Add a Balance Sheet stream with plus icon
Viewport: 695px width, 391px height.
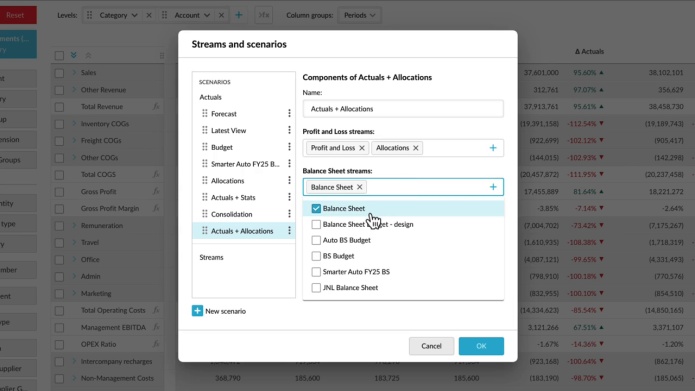pyautogui.click(x=493, y=187)
